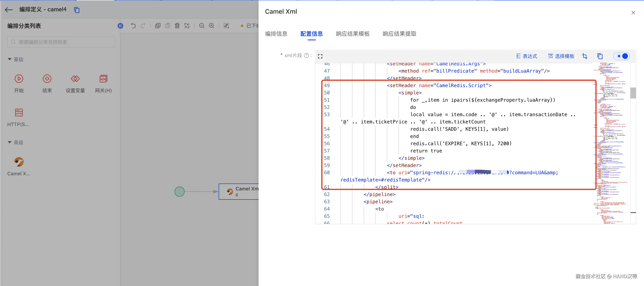Viewport: 644px width, 286px height.
Task: Click the zoom in magnifier icon
Action: (211, 26)
